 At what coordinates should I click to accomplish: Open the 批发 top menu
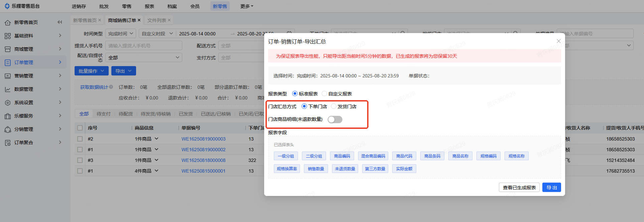pos(104,6)
